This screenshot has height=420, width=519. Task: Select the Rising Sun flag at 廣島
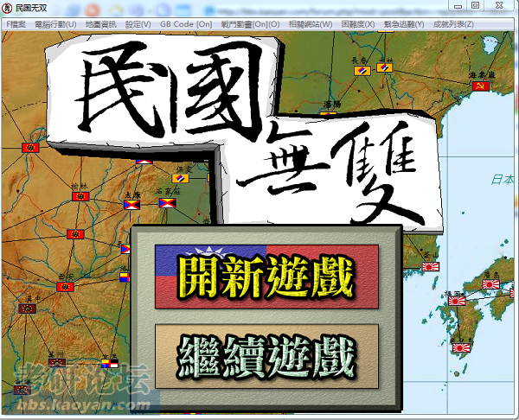click(x=490, y=284)
